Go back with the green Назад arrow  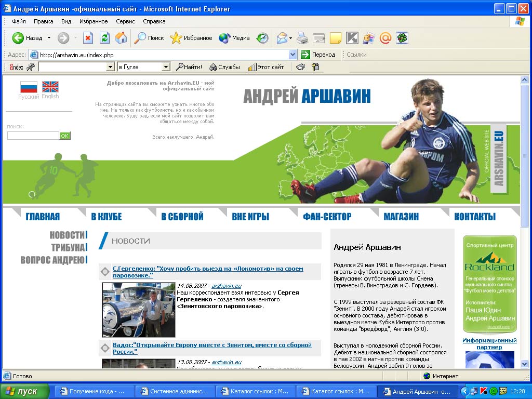coord(27,38)
